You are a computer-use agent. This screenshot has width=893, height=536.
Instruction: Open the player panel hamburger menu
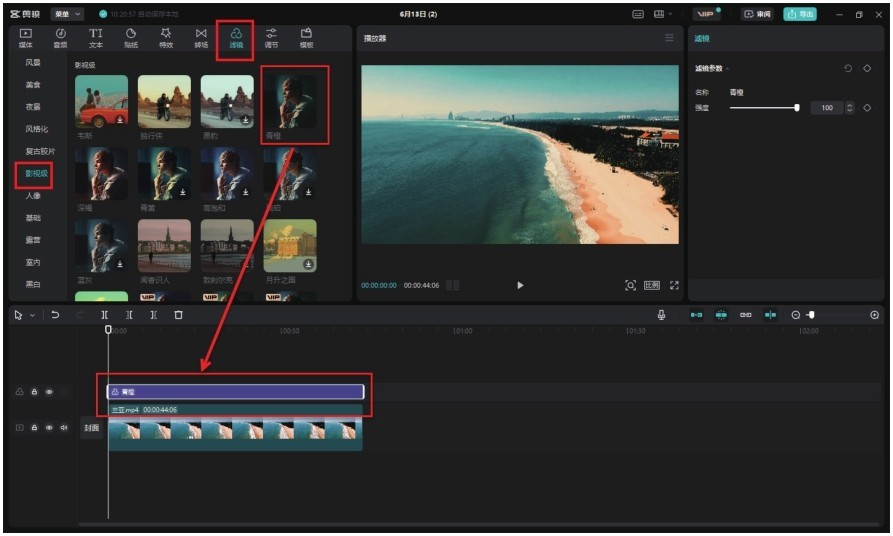click(x=669, y=38)
